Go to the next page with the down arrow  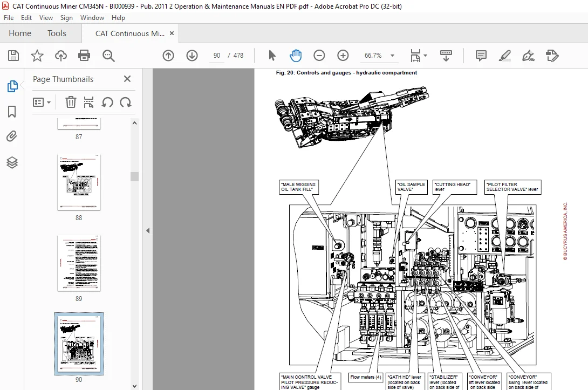192,56
